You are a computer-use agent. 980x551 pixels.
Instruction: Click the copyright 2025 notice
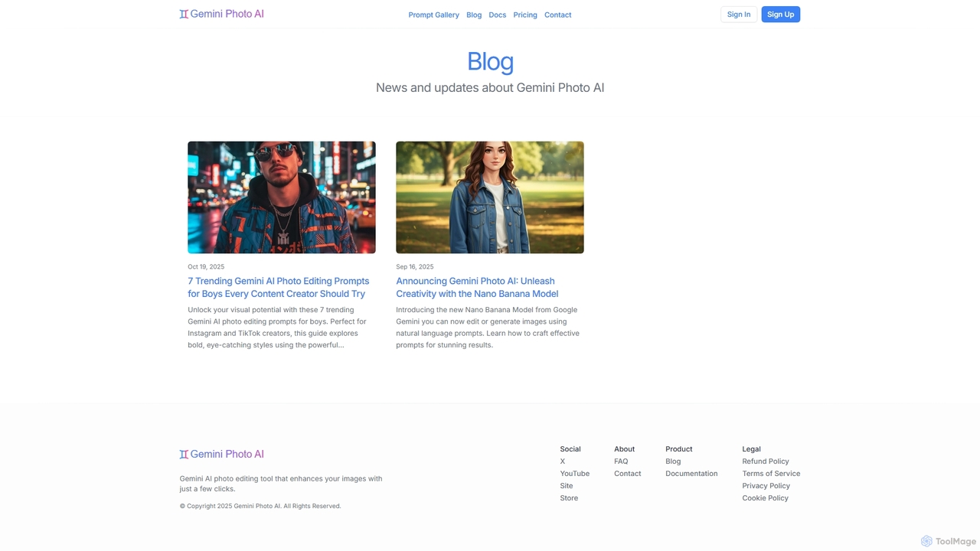pyautogui.click(x=260, y=506)
